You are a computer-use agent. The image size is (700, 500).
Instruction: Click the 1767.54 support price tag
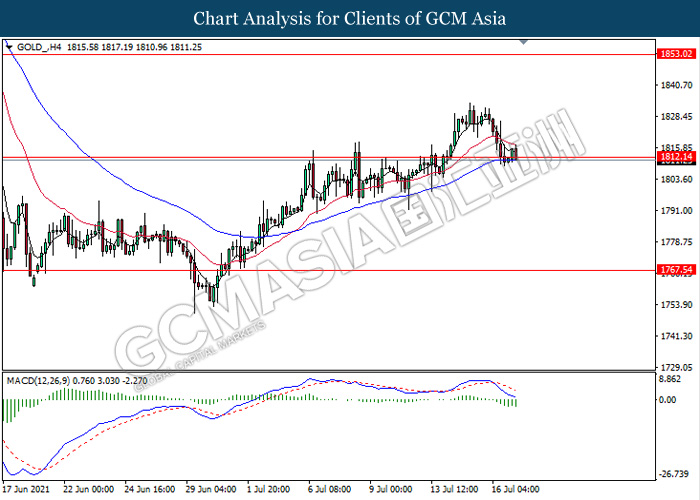[676, 270]
